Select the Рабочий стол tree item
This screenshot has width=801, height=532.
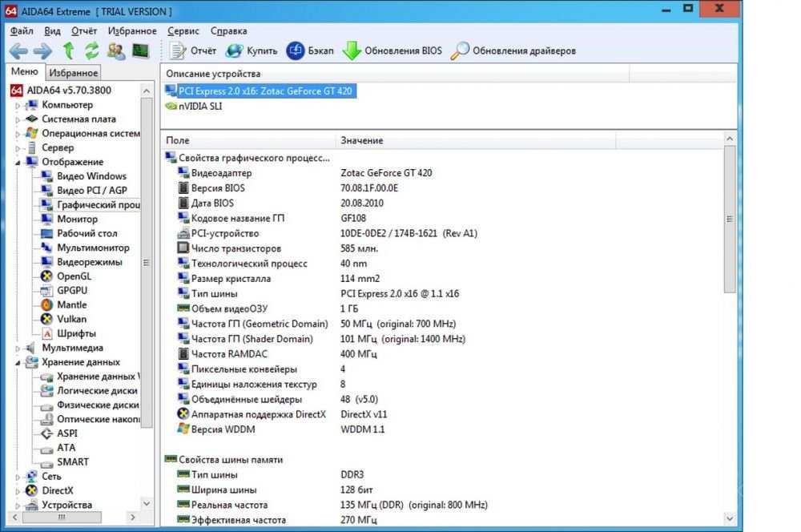point(79,233)
